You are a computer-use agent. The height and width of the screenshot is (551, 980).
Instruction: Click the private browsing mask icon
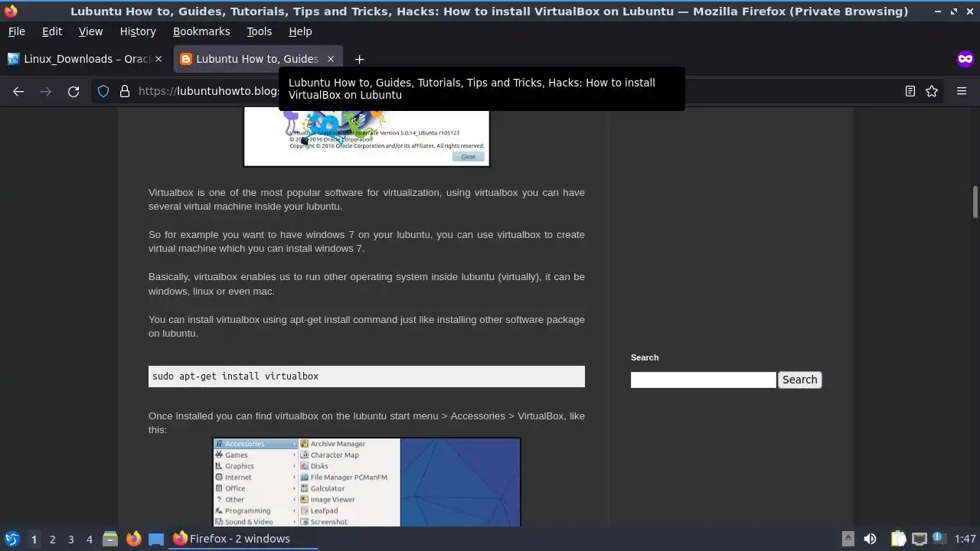coord(965,59)
